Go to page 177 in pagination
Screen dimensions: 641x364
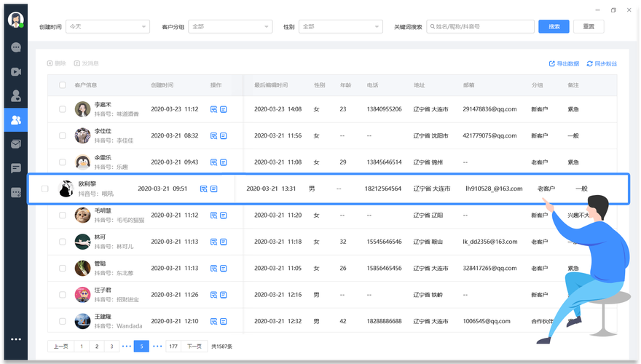coord(173,347)
